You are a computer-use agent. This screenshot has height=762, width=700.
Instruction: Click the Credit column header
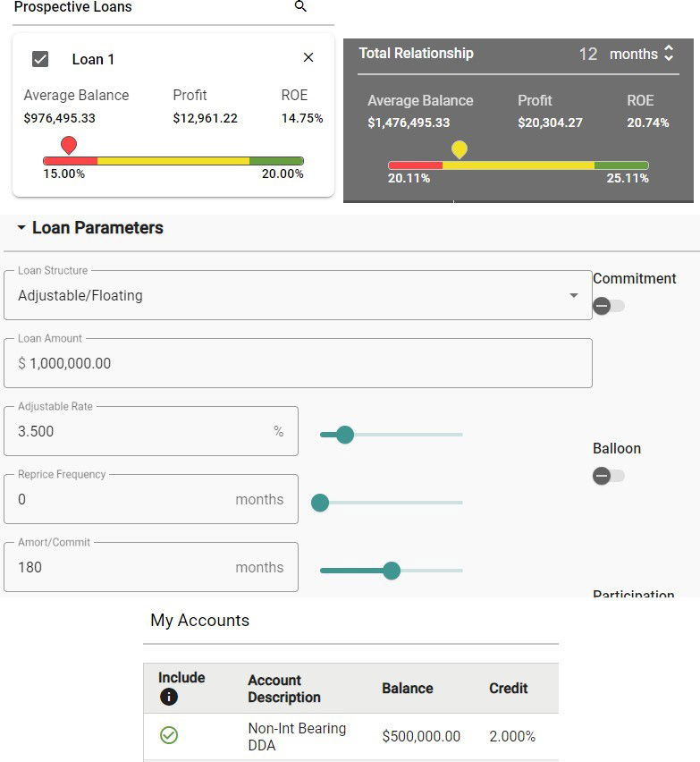point(508,689)
